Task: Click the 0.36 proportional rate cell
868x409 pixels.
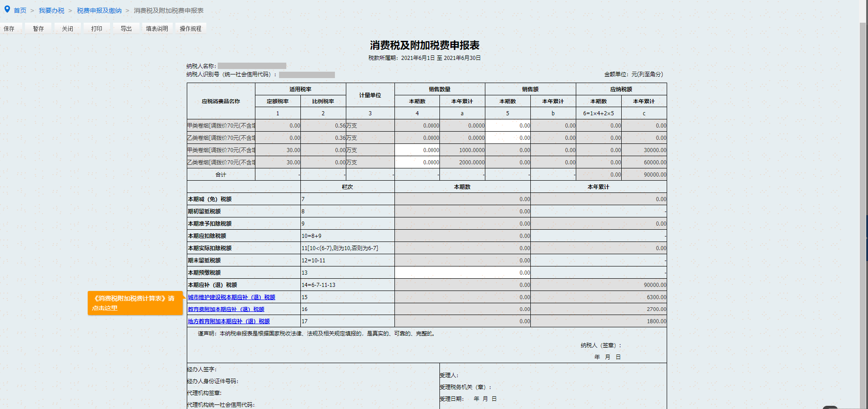Action: pyautogui.click(x=323, y=138)
